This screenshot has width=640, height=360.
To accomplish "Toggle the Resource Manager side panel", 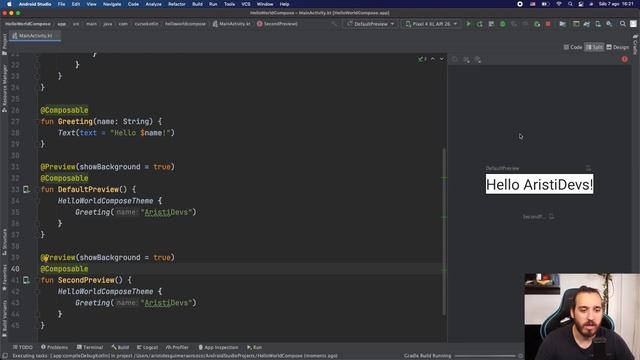I will pos(4,88).
